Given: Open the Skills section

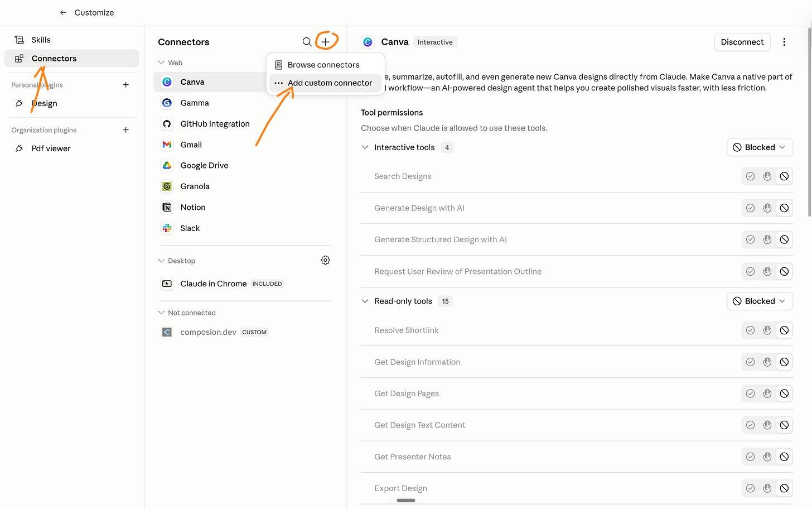Looking at the screenshot, I should pos(72,40).
